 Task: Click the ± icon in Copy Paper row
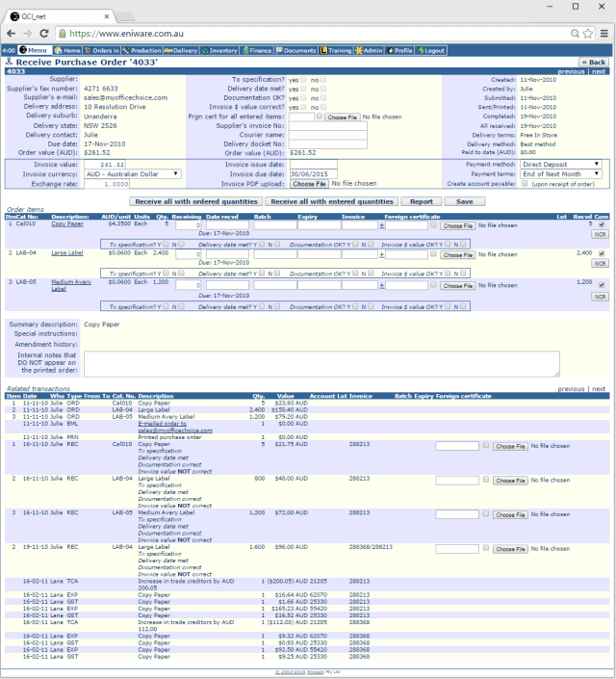(x=381, y=225)
